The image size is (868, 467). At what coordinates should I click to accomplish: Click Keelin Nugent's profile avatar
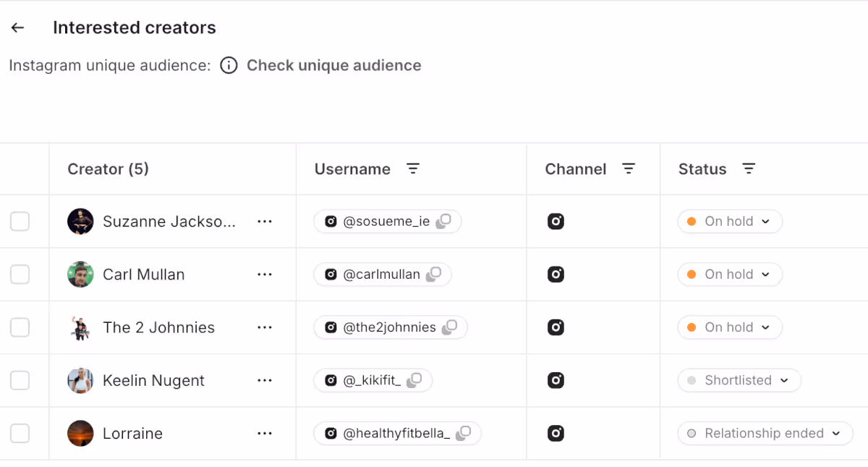coord(80,380)
